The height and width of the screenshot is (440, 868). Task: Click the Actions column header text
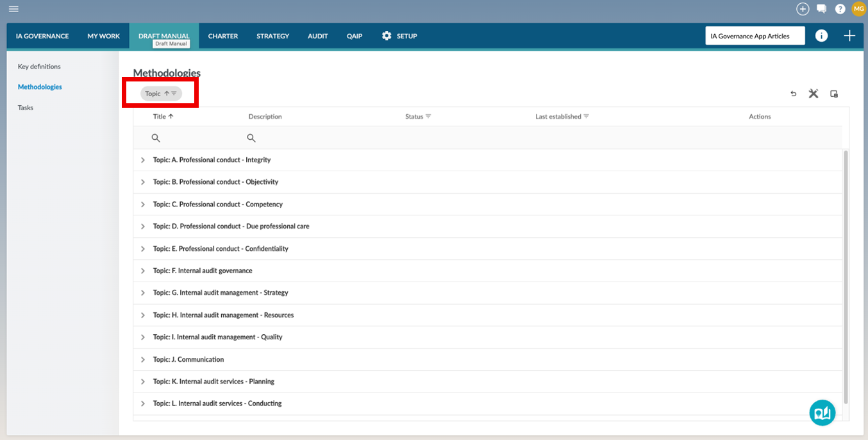coord(760,117)
